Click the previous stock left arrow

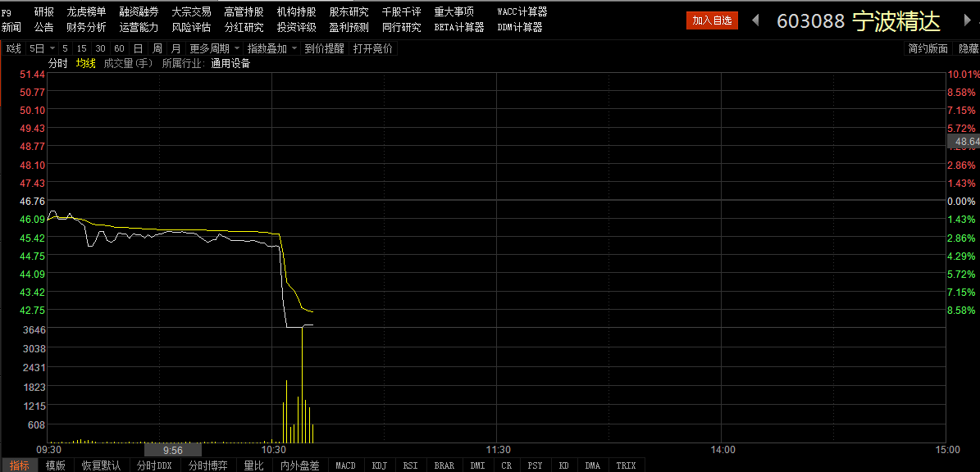pos(755,20)
